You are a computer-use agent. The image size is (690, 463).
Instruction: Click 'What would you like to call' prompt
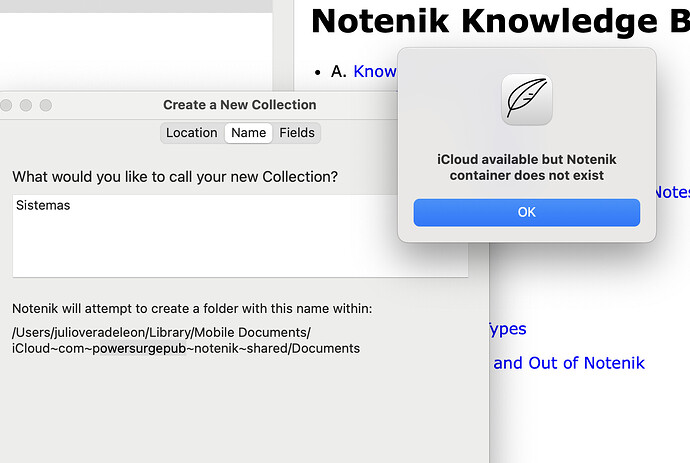click(175, 177)
